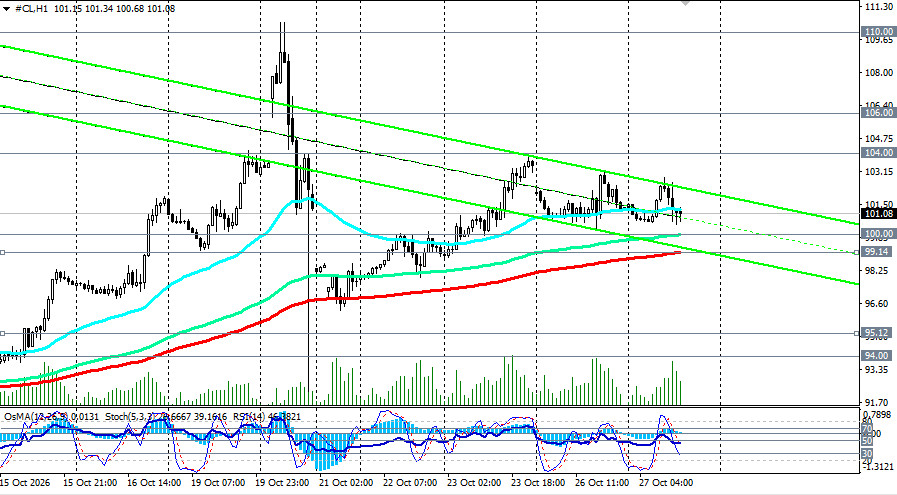Image resolution: width=897 pixels, height=495 pixels.
Task: Click the 108.00 scale value on price axis
Action: (x=879, y=73)
